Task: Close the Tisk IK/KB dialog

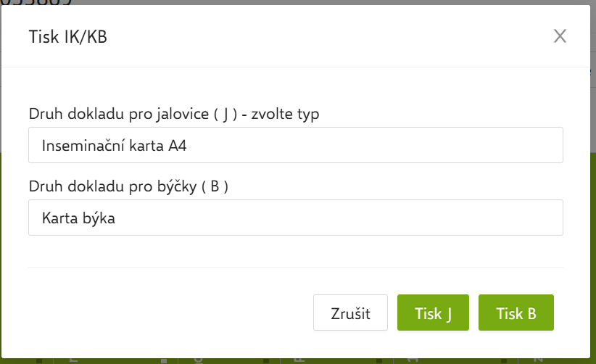Action: tap(560, 36)
